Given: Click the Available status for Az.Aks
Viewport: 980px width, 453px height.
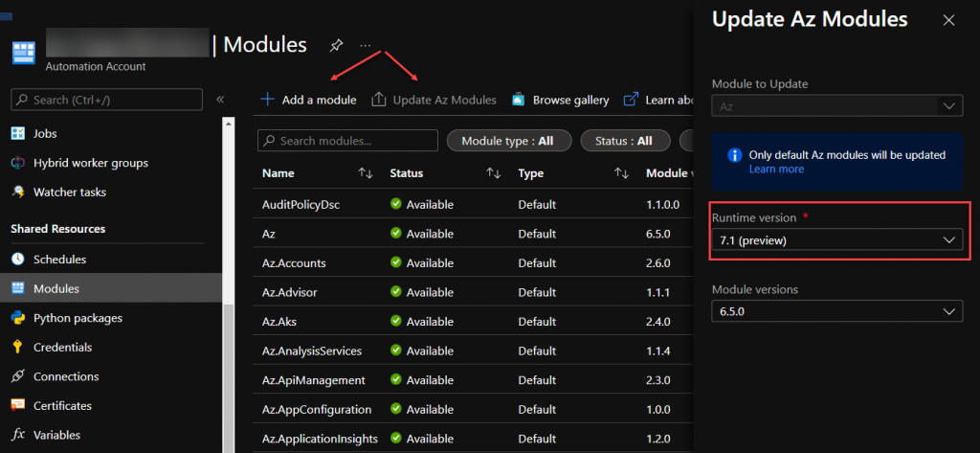Looking at the screenshot, I should [x=422, y=322].
